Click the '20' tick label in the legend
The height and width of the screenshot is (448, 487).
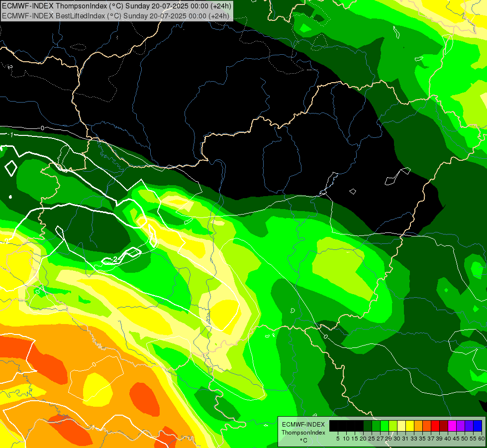(x=363, y=439)
